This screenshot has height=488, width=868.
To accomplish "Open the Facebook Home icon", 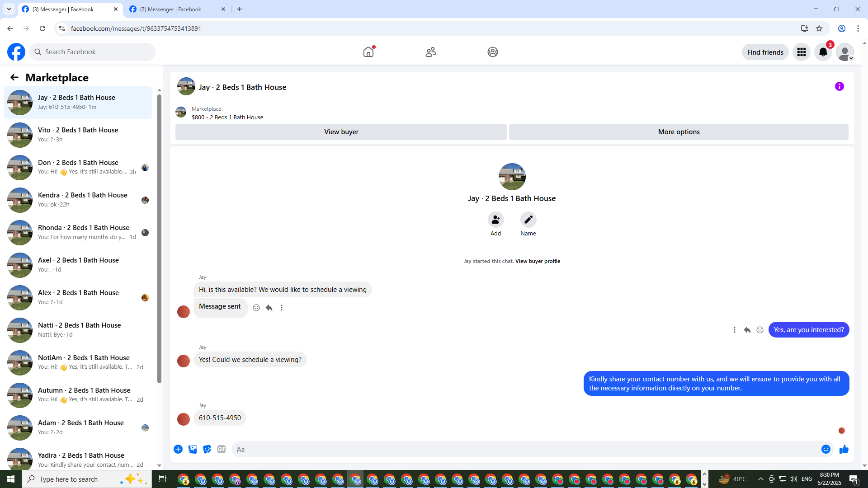I will click(x=368, y=52).
